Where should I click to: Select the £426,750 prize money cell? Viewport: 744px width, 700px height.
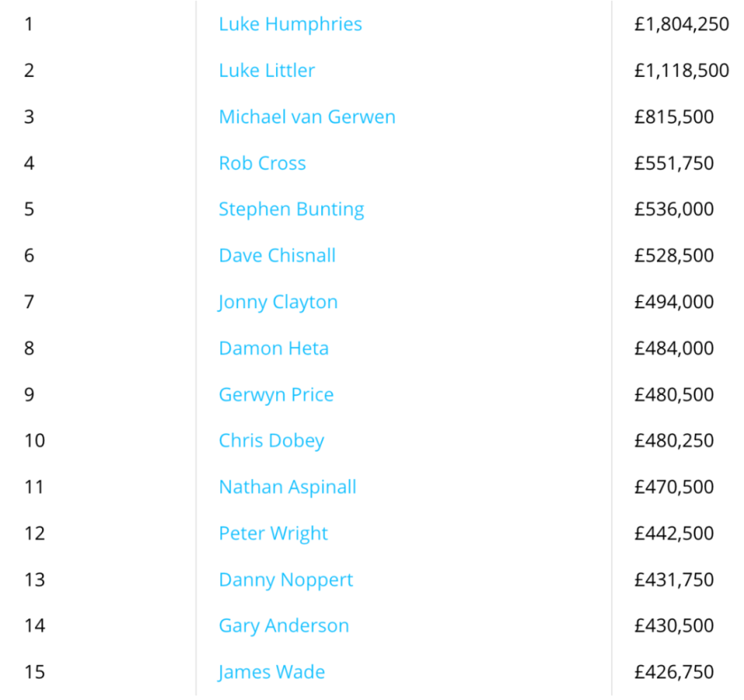pyautogui.click(x=673, y=672)
